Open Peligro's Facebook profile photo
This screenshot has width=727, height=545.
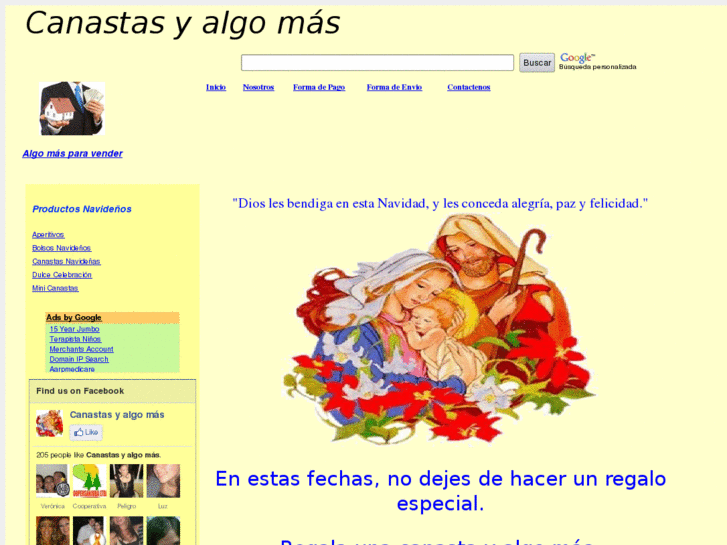tap(127, 481)
